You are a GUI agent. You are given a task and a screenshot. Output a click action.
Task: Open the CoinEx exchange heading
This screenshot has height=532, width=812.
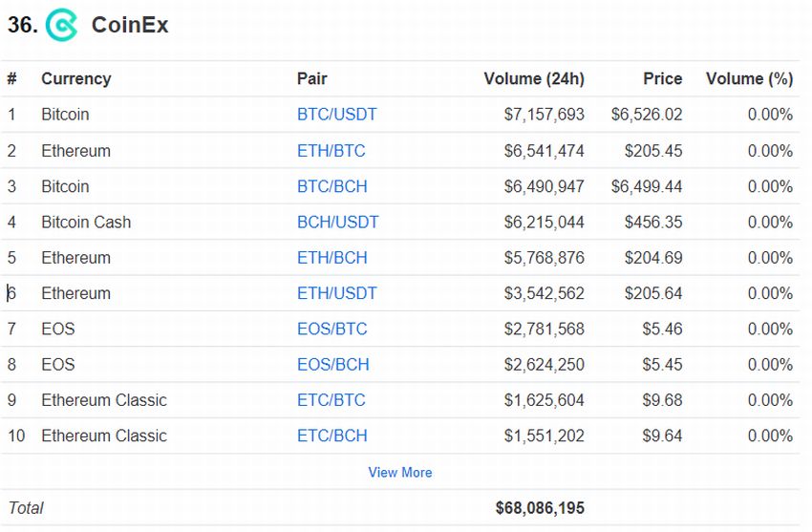pos(130,25)
